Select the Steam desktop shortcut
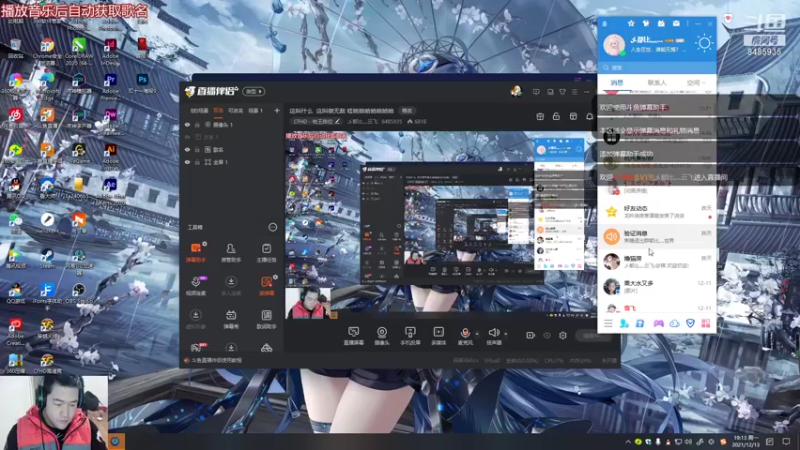This screenshot has height=450, width=800. click(x=47, y=258)
